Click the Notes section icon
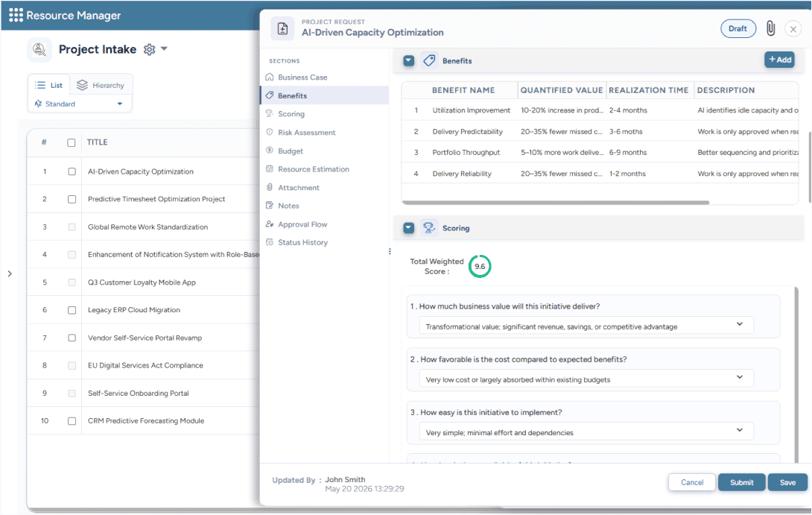The height and width of the screenshot is (515, 812). (x=269, y=205)
